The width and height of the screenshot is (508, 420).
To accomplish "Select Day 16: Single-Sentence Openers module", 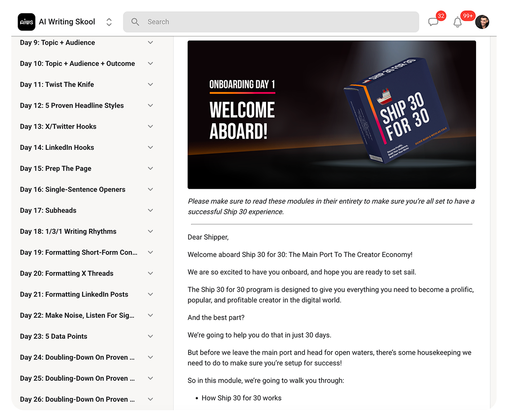I will click(x=73, y=189).
